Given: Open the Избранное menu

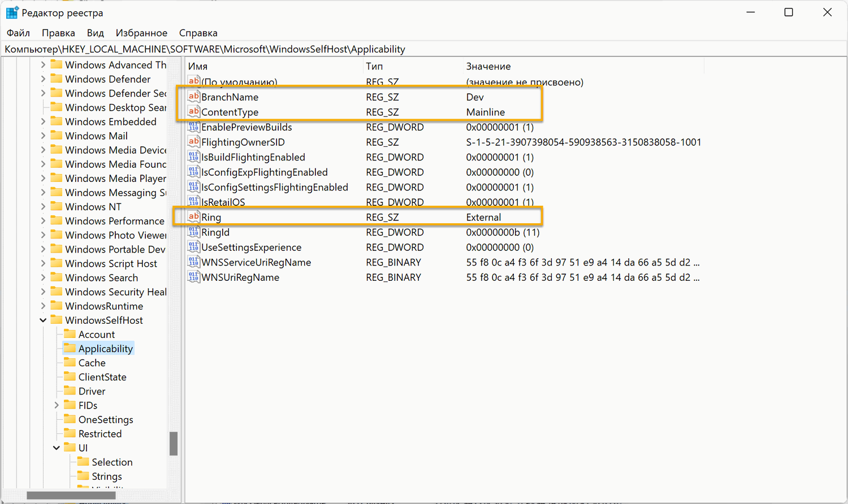Looking at the screenshot, I should (x=141, y=33).
